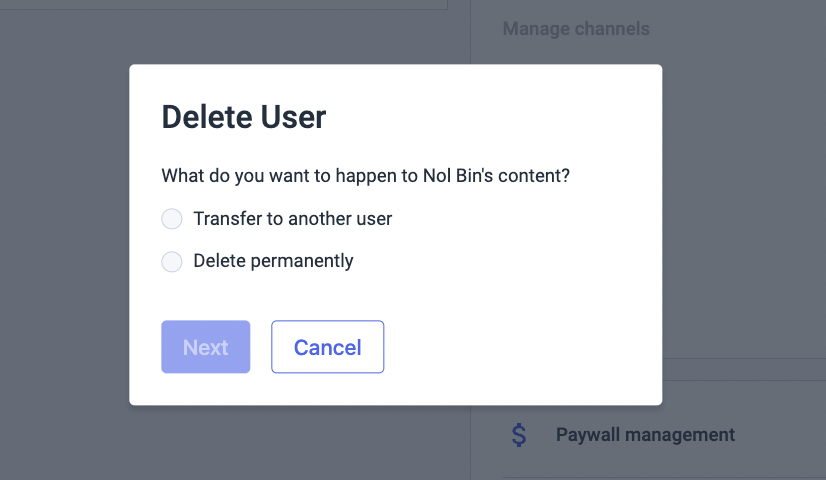Click the "Transfer to another user" label text
The image size is (826, 480).
292,219
